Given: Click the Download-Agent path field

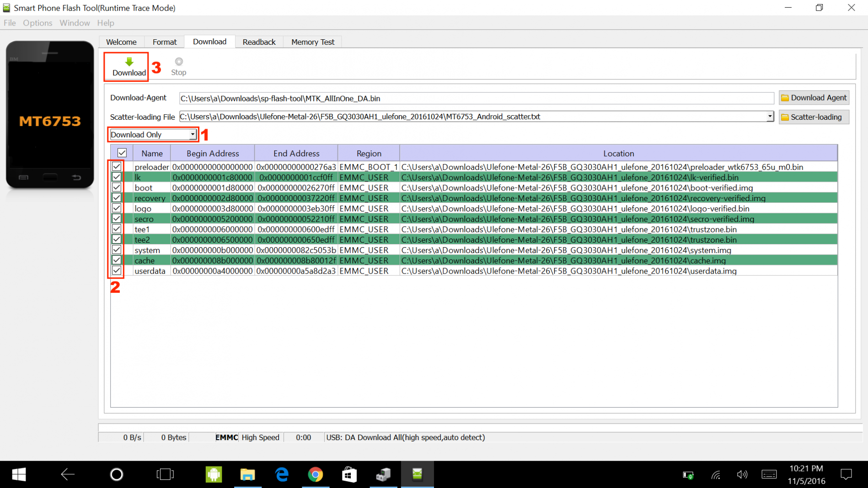Looking at the screenshot, I should click(476, 98).
